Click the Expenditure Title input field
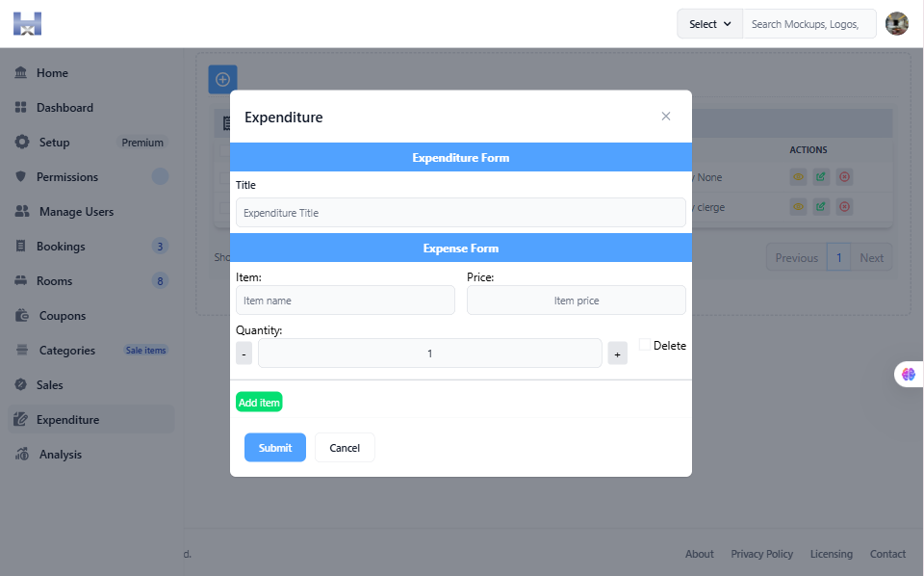This screenshot has height=576, width=924. [x=460, y=212]
